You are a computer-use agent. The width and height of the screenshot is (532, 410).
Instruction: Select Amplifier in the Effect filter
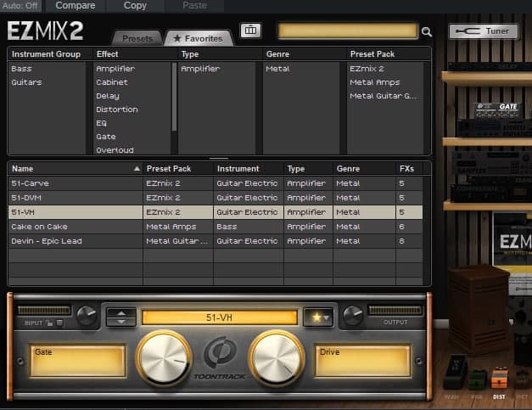tap(115, 69)
